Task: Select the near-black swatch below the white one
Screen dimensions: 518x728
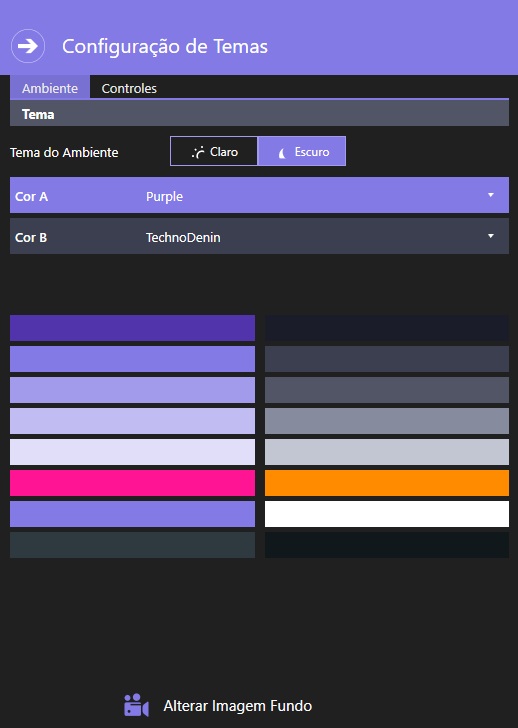Action: [387, 545]
